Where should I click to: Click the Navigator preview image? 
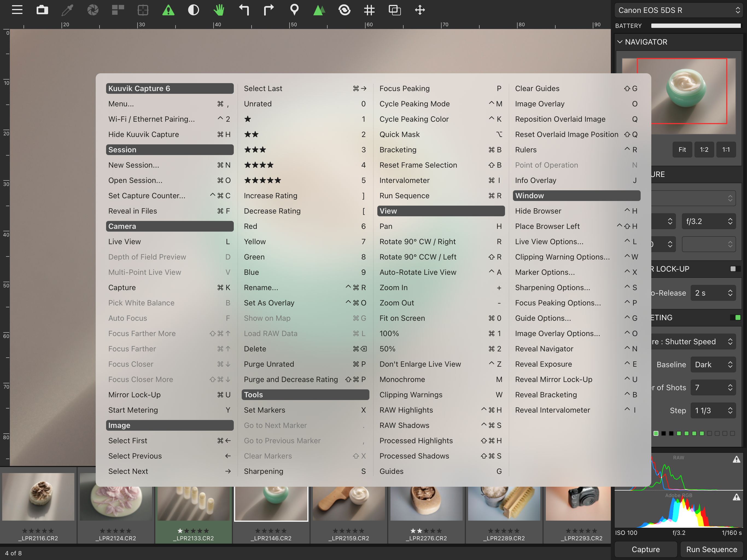click(x=679, y=96)
